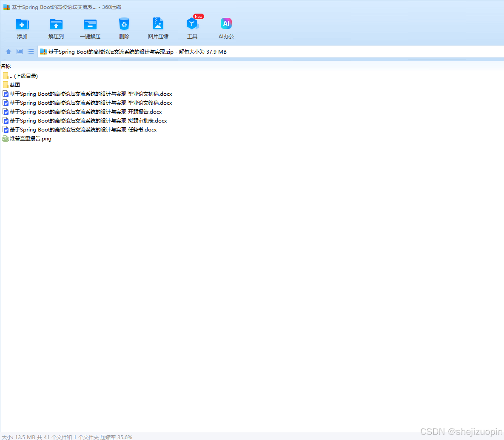Image resolution: width=504 pixels, height=440 pixels.
Task: Click the Word icon of 任务书.docx
Action: pos(6,130)
